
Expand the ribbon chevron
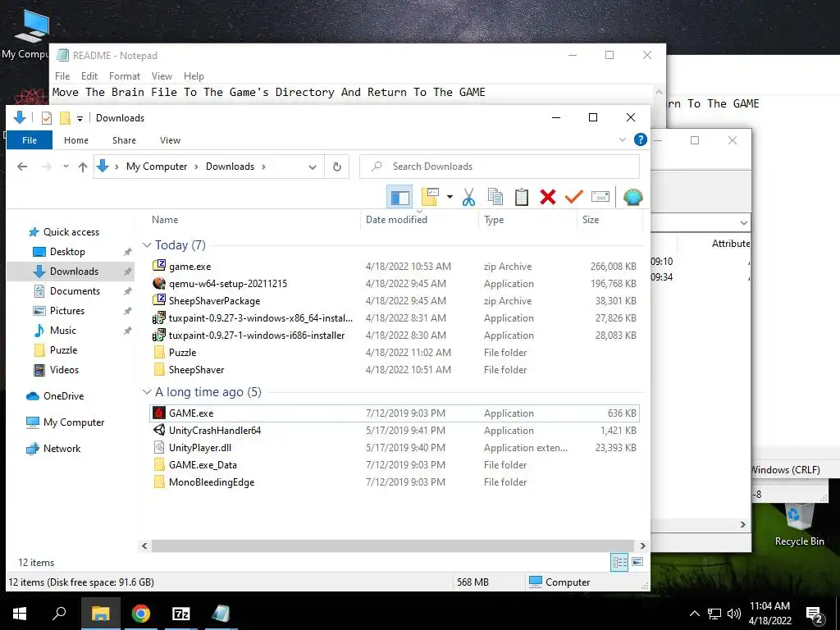point(622,139)
